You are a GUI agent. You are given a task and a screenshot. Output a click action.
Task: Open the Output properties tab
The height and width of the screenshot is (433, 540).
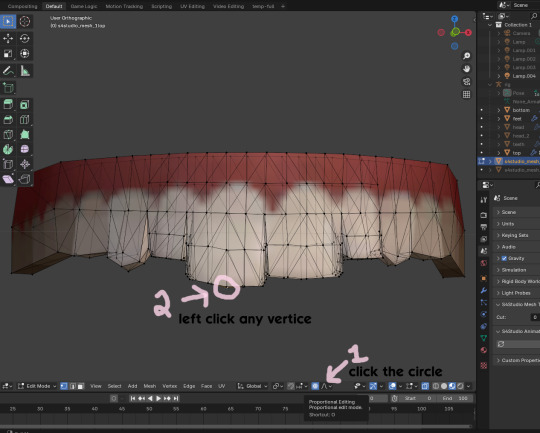[x=484, y=227]
